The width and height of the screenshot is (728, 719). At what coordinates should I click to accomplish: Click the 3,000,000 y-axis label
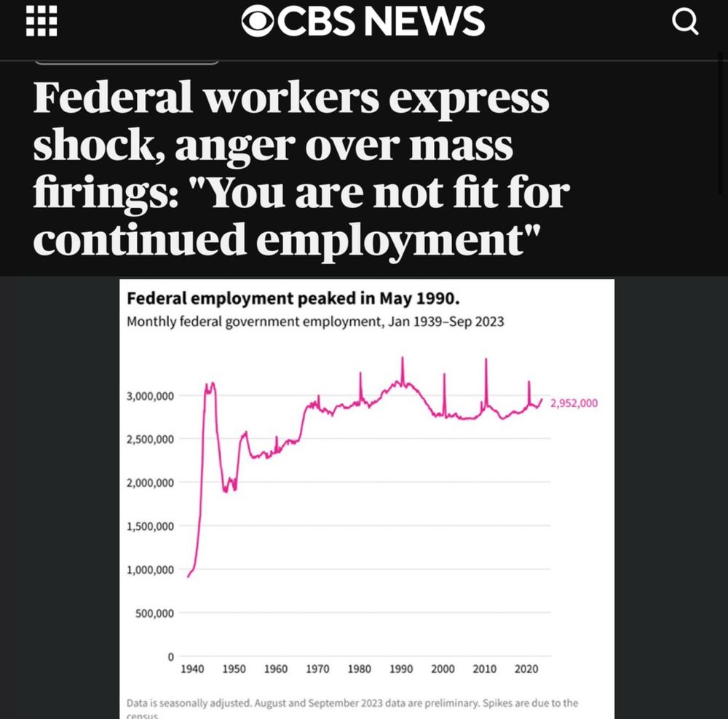pyautogui.click(x=150, y=396)
